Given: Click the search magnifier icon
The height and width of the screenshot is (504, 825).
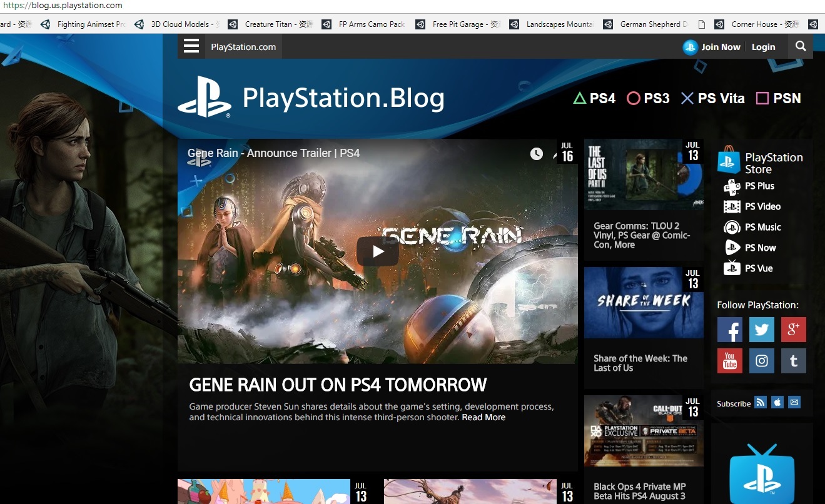Looking at the screenshot, I should click(801, 47).
